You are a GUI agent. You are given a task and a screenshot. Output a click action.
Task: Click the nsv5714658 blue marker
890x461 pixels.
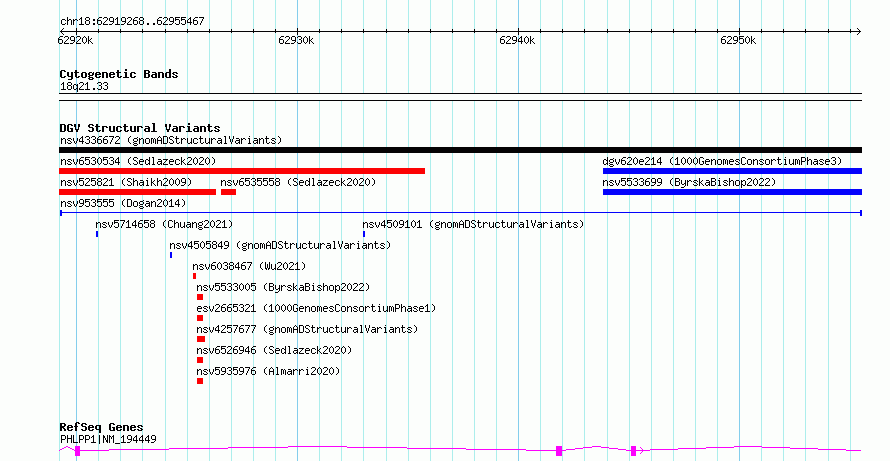click(97, 234)
